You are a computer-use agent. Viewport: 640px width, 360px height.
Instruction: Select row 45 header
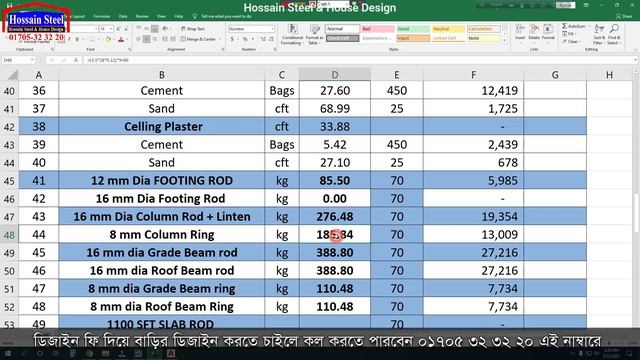[x=9, y=181]
